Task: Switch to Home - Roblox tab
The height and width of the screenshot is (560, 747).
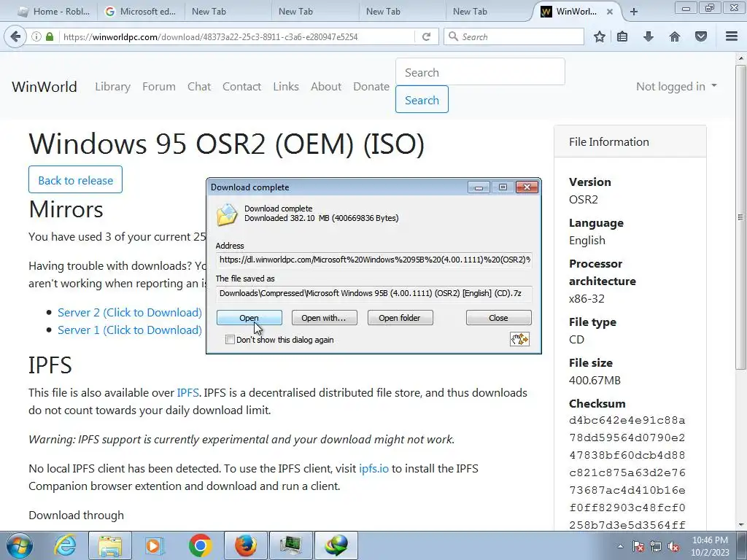Action: 54,12
